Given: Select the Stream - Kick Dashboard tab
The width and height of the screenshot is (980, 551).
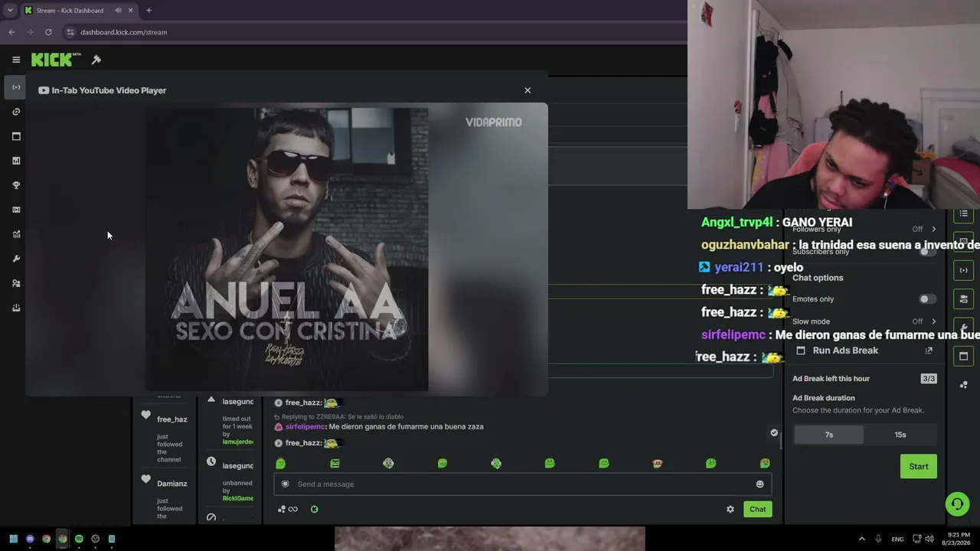Looking at the screenshot, I should click(x=79, y=11).
